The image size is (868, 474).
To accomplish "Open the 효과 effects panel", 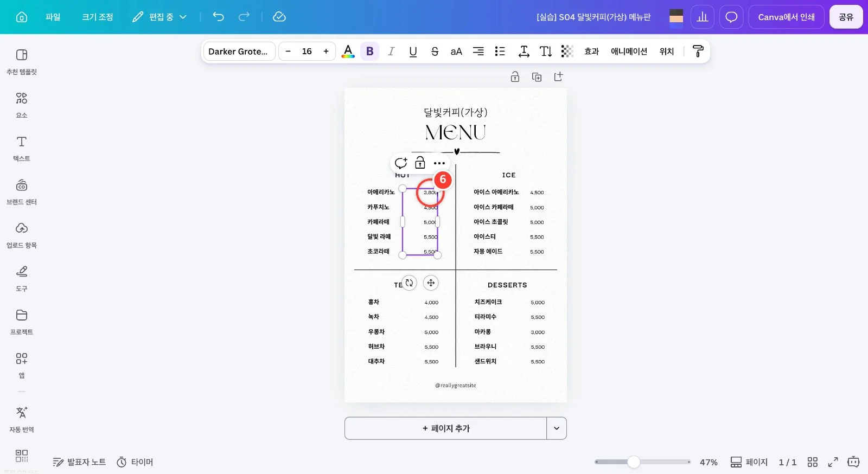I will click(591, 52).
